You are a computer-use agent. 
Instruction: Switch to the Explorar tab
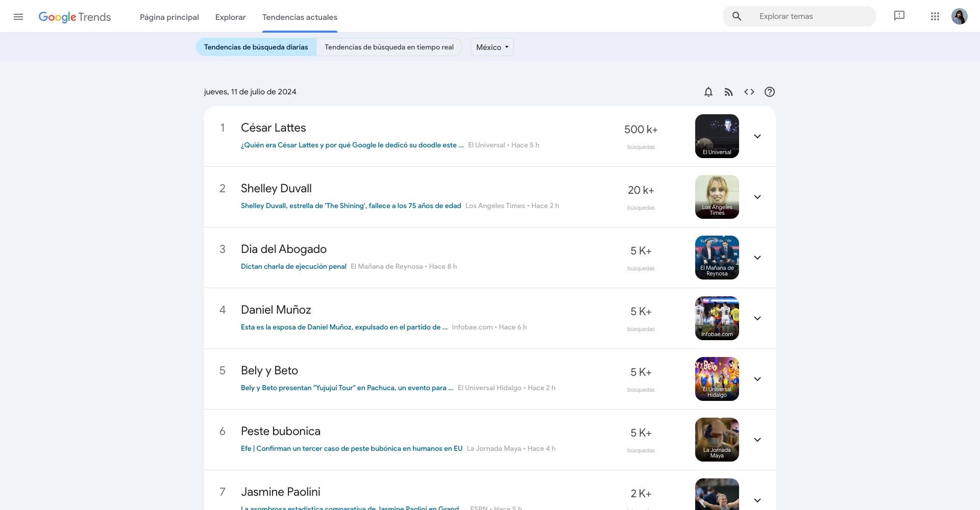tap(230, 17)
